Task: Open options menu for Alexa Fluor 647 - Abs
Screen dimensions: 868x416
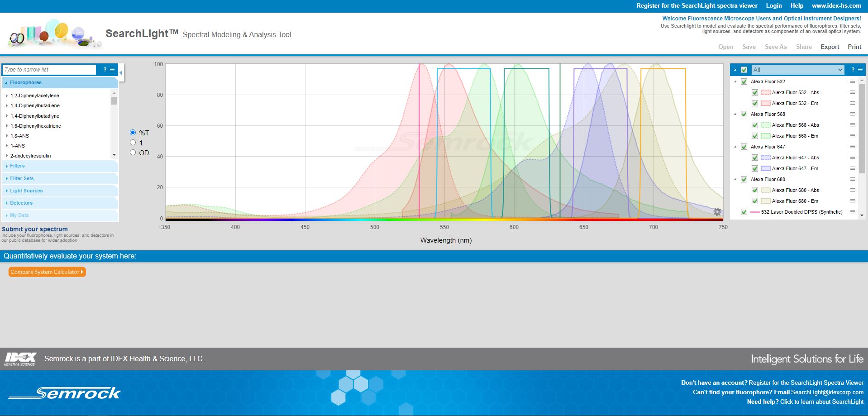Action: 853,158
